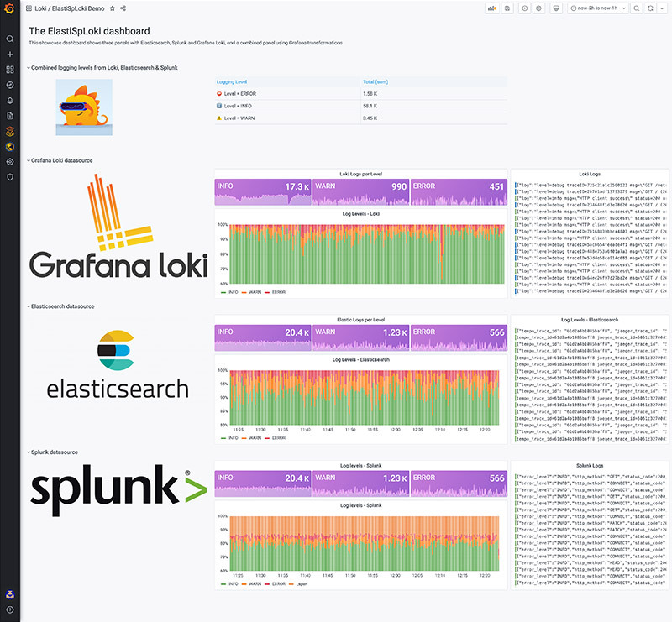This screenshot has width=672, height=622.
Task: Open the refresh interval dropdown
Action: click(661, 8)
